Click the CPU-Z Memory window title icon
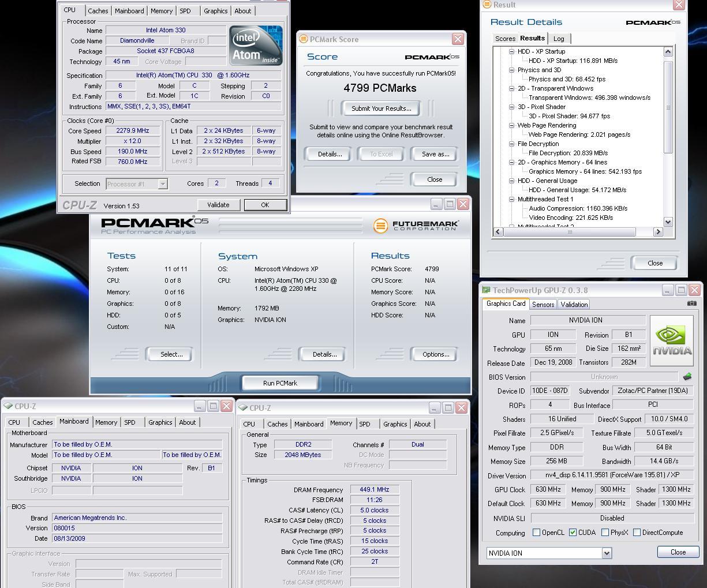Image resolution: width=707 pixels, height=588 pixels. click(x=243, y=408)
